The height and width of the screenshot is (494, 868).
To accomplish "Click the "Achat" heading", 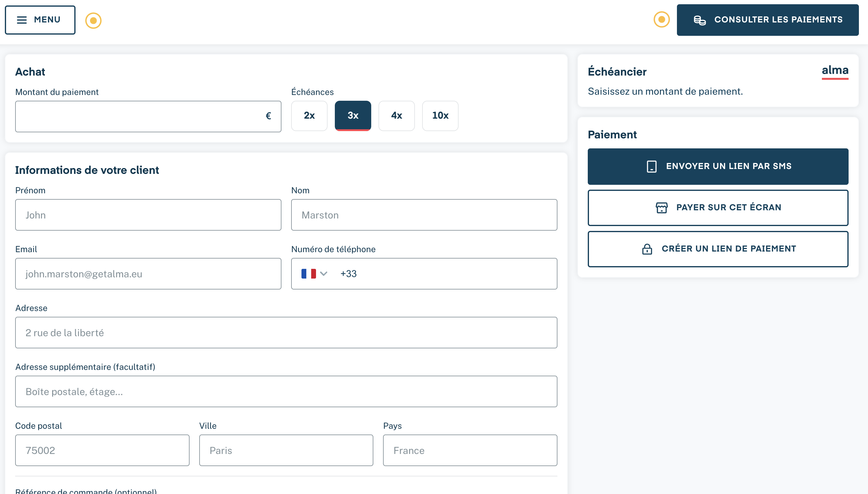I will click(x=30, y=72).
